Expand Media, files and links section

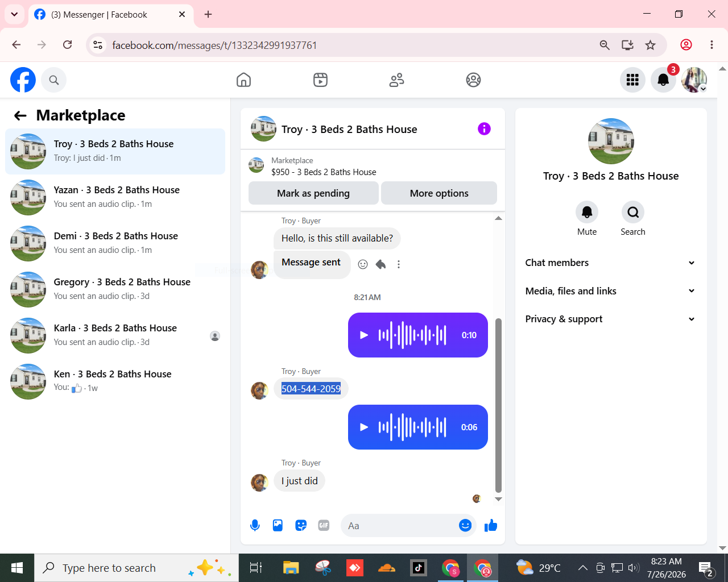pyautogui.click(x=610, y=291)
